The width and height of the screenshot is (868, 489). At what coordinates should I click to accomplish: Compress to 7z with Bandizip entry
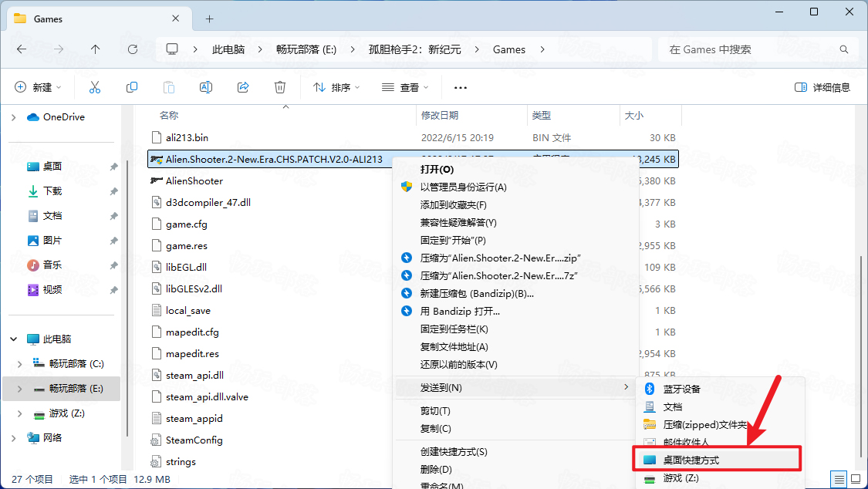pyautogui.click(x=516, y=275)
